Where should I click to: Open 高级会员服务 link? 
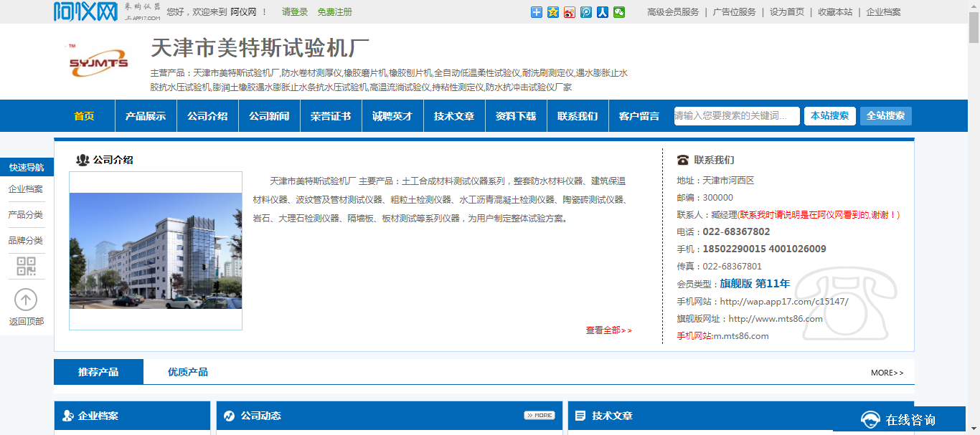coord(673,12)
